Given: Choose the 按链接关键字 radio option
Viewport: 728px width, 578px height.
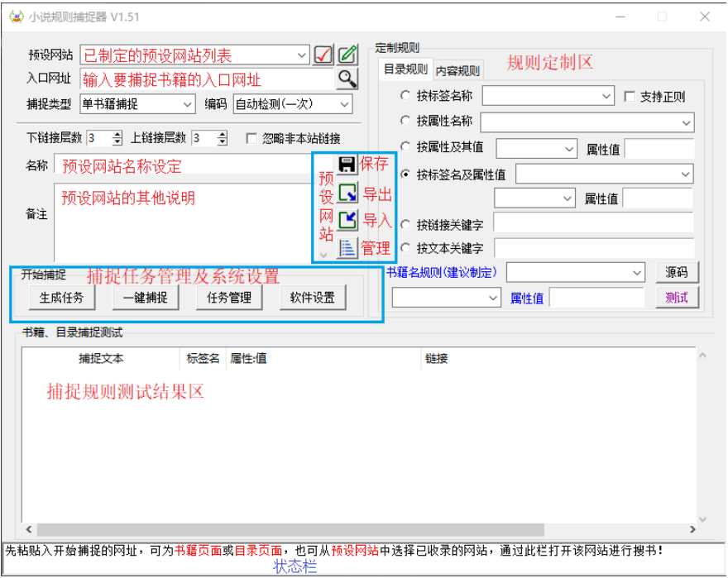Looking at the screenshot, I should 405,223.
